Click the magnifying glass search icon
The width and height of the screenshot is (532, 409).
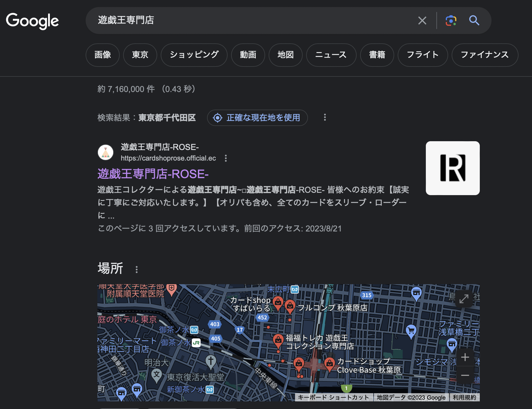tap(474, 21)
